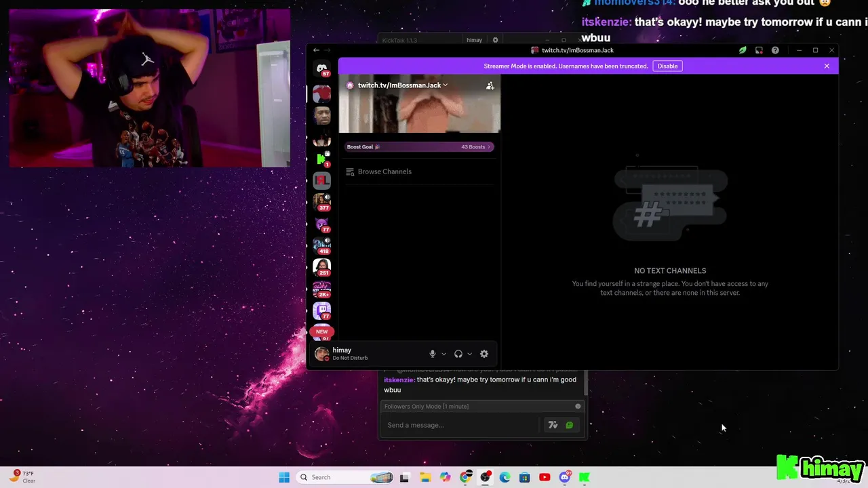
Task: Open Kick app on taskbar
Action: tap(584, 477)
